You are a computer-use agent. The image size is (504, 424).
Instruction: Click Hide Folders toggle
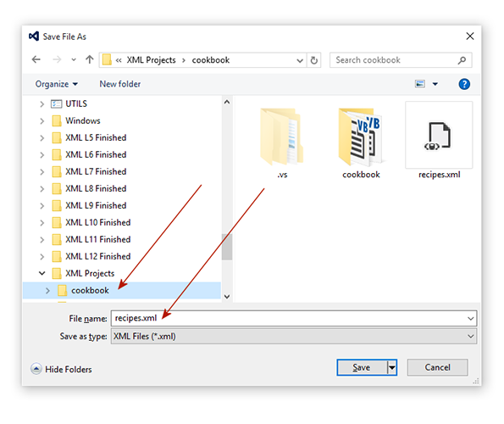[61, 369]
